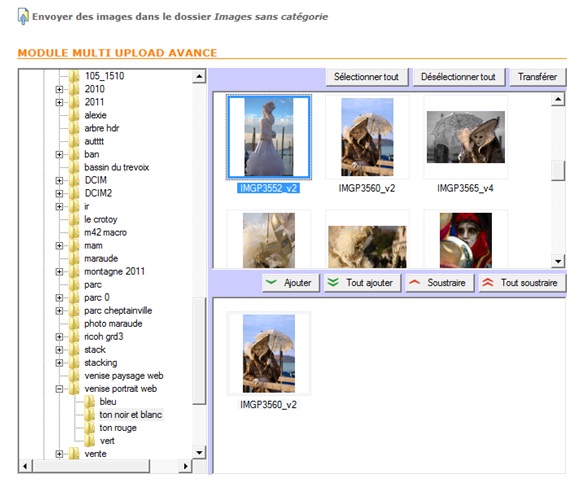Click the Transférer button
This screenshot has height=498, width=581.
tap(538, 77)
